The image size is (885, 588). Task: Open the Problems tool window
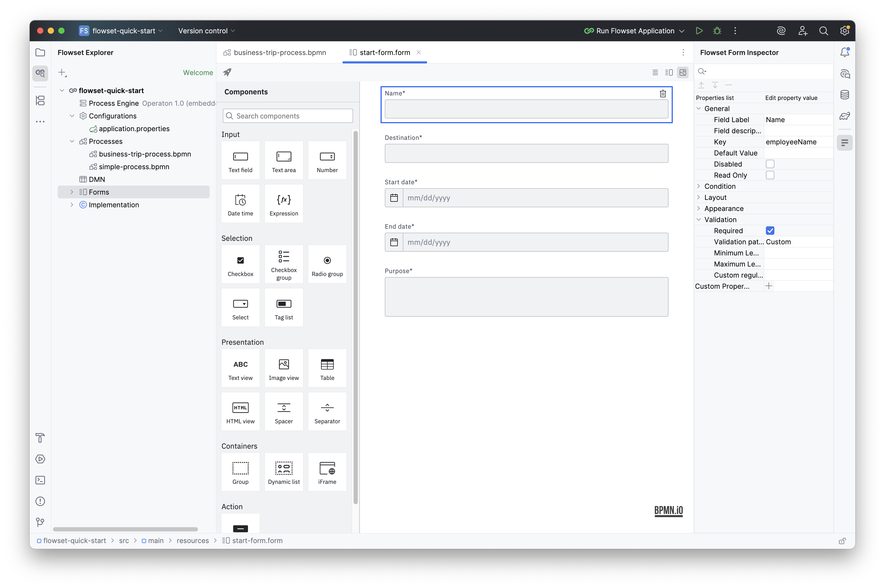[40, 501]
